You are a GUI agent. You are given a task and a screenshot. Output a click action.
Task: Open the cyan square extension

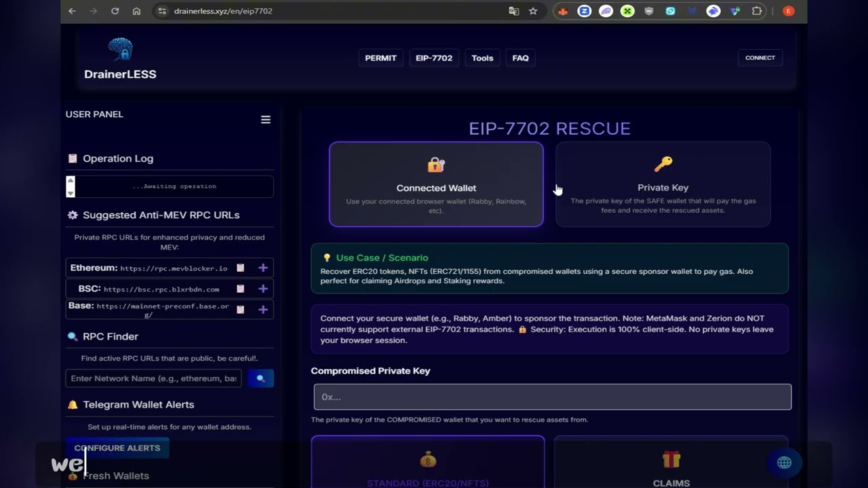pos(671,11)
